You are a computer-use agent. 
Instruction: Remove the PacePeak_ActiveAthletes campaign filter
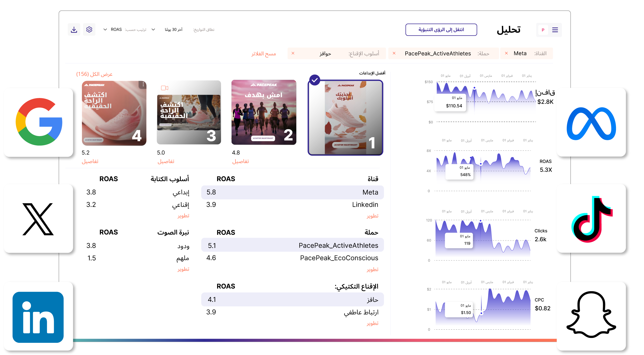tap(394, 53)
